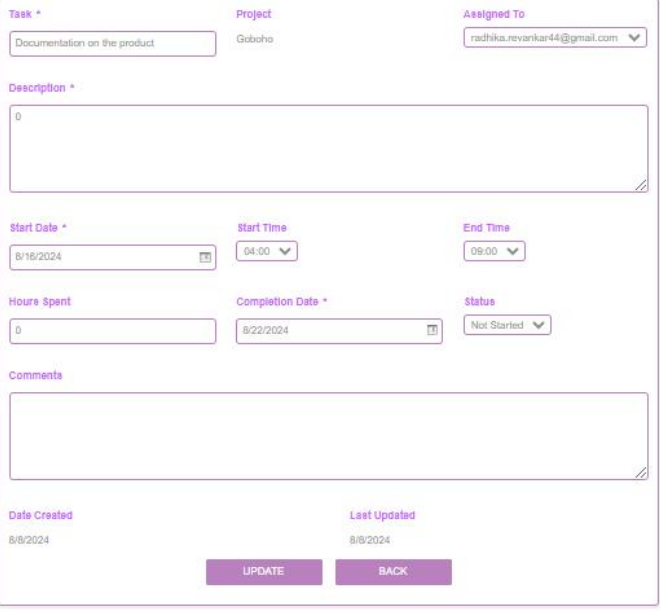660x612 pixels.
Task: Expand the Status dropdown set to Not Started
Action: [x=508, y=325]
